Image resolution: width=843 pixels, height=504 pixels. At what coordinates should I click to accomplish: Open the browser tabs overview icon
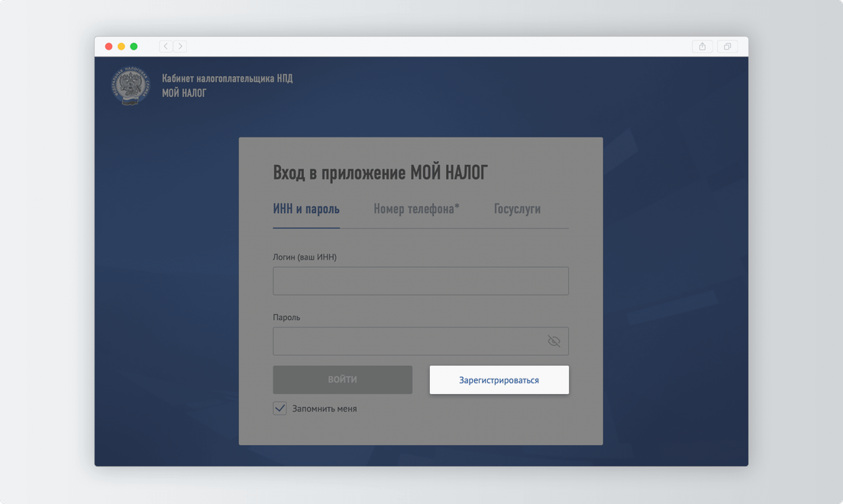click(727, 47)
